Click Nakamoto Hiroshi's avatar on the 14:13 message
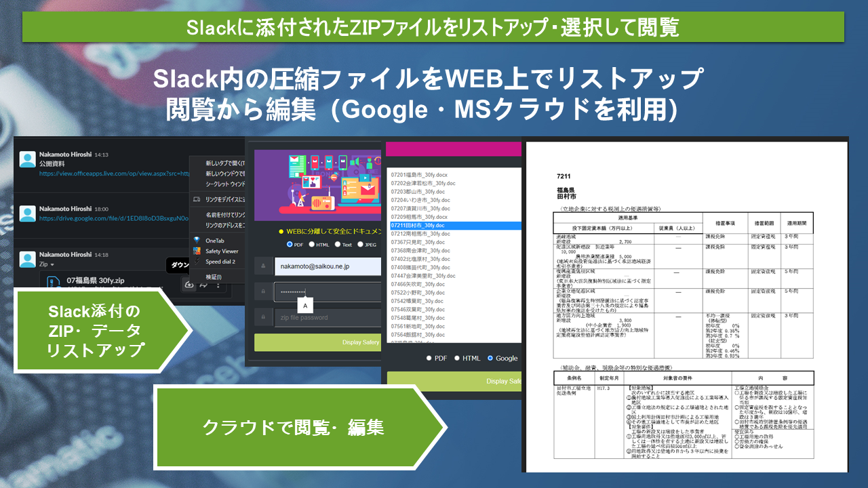Viewport: 868px width, 488px height. pyautogui.click(x=28, y=160)
